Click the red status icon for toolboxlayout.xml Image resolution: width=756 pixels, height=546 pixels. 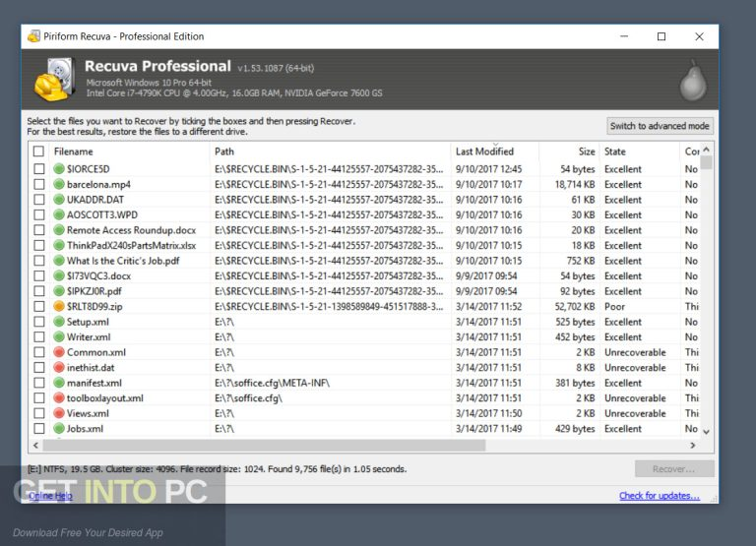pyautogui.click(x=59, y=398)
